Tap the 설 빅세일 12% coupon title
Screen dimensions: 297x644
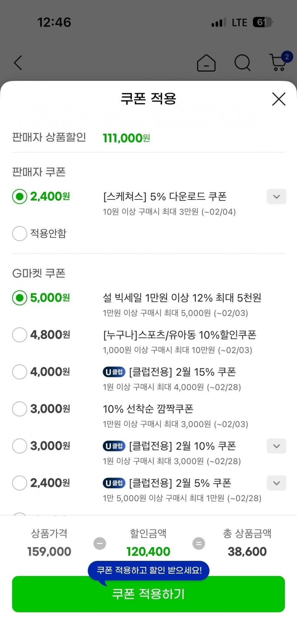[x=182, y=298]
